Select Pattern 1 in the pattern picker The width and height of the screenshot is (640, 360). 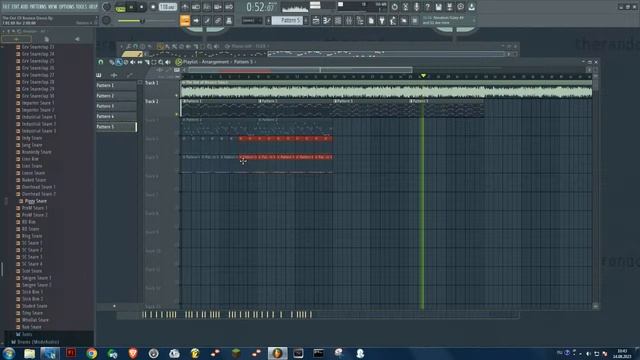point(116,85)
